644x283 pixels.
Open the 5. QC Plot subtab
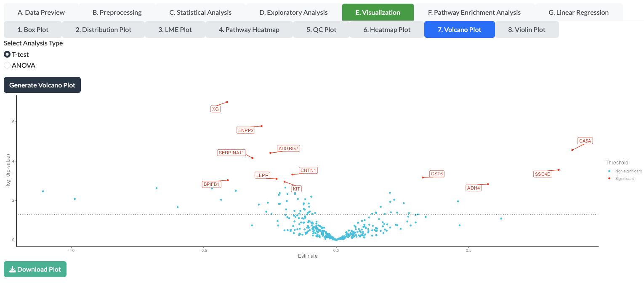pyautogui.click(x=321, y=29)
